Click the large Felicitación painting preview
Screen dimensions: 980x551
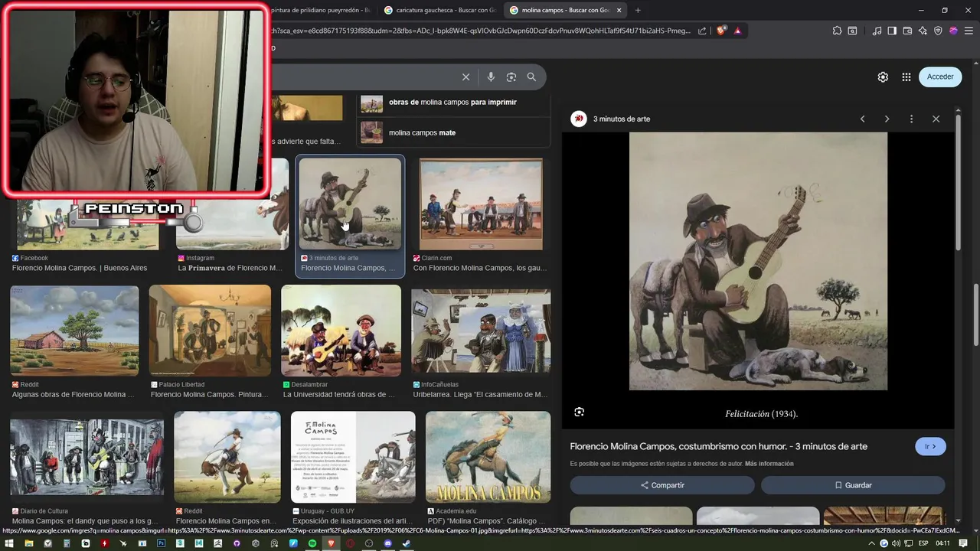(x=758, y=261)
